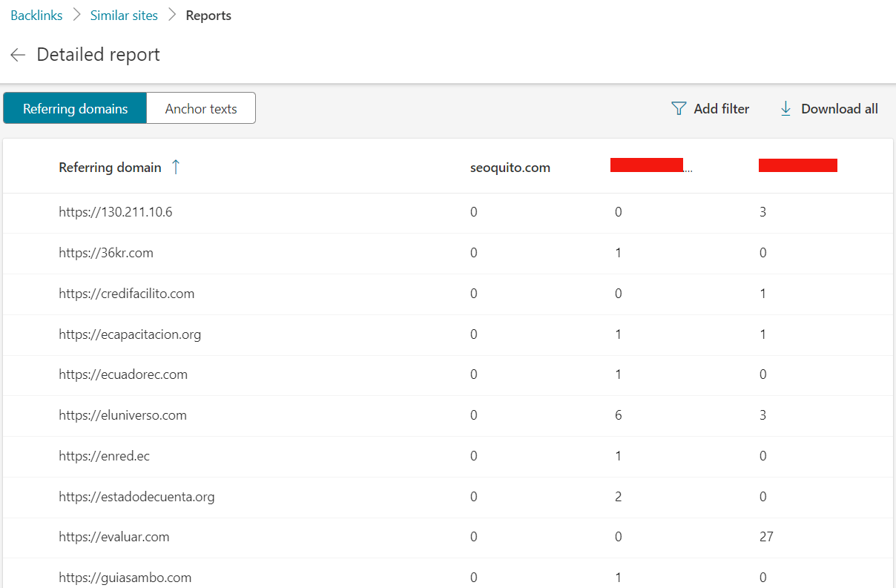Select https://evaluar.com domain

(x=114, y=537)
